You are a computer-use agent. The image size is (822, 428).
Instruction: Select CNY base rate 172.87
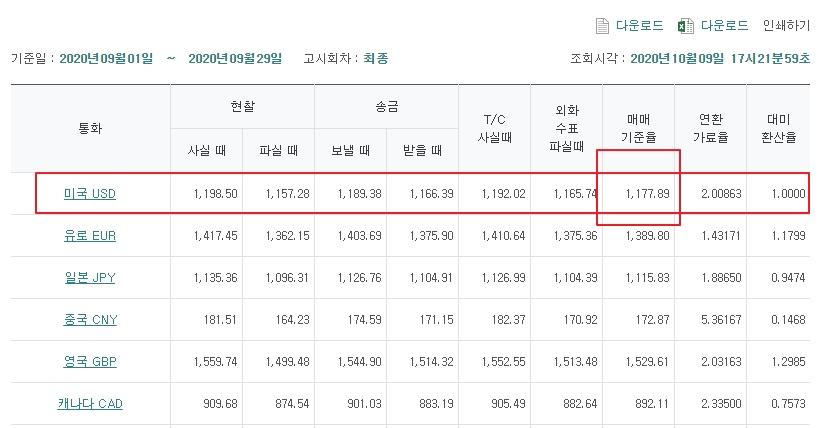pyautogui.click(x=653, y=319)
